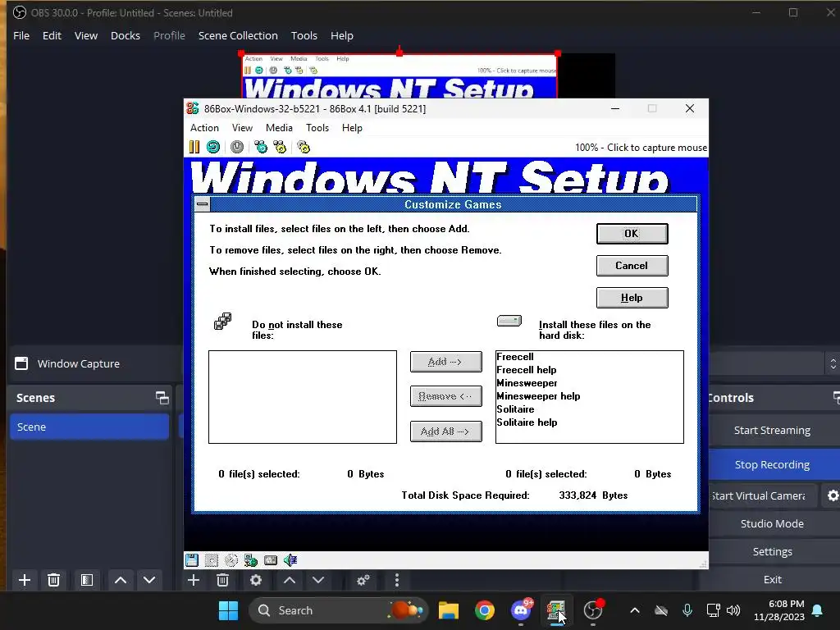Open OBS Settings button
Screen dimensions: 840x630
pyautogui.click(x=772, y=551)
